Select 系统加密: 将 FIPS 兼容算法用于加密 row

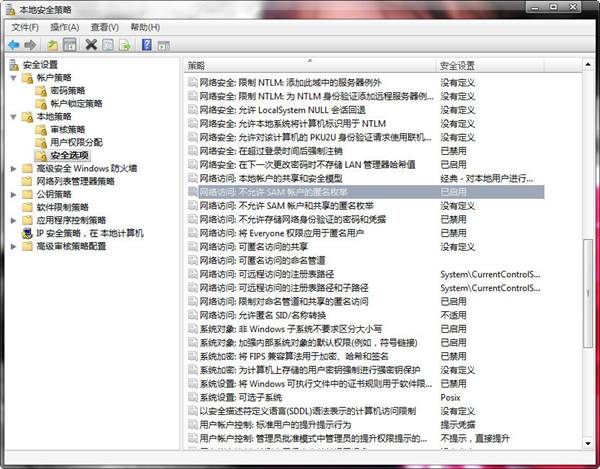tap(366, 356)
